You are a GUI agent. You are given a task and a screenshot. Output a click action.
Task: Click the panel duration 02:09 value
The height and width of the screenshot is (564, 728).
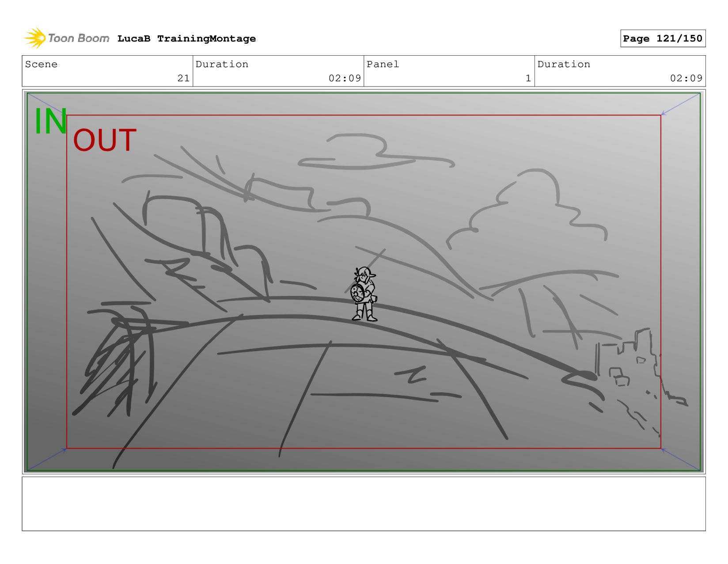686,78
